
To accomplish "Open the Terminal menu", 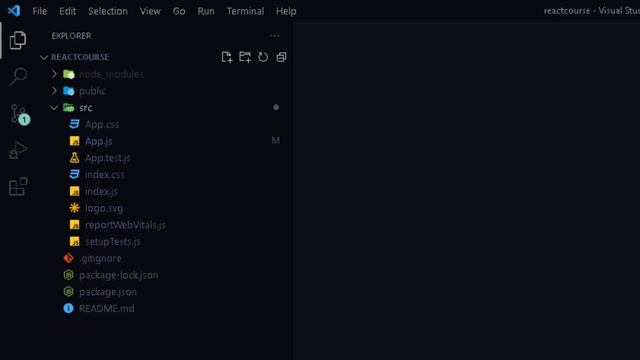I will point(245,11).
